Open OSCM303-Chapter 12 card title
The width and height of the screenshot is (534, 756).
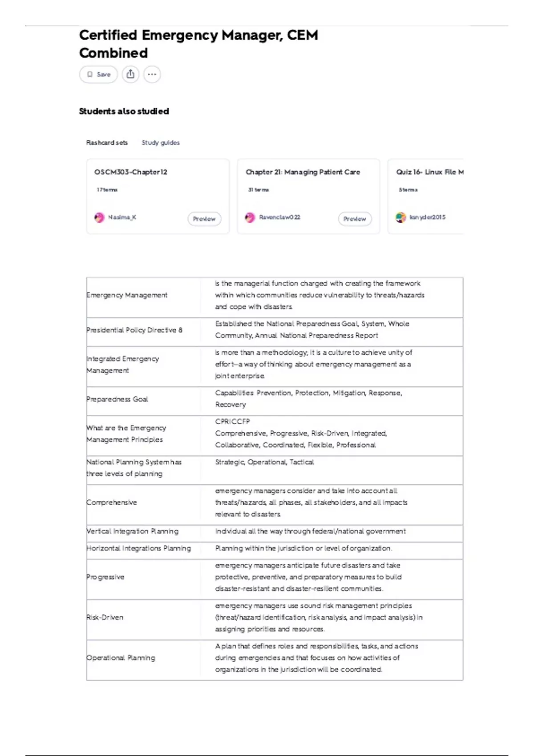pos(131,172)
